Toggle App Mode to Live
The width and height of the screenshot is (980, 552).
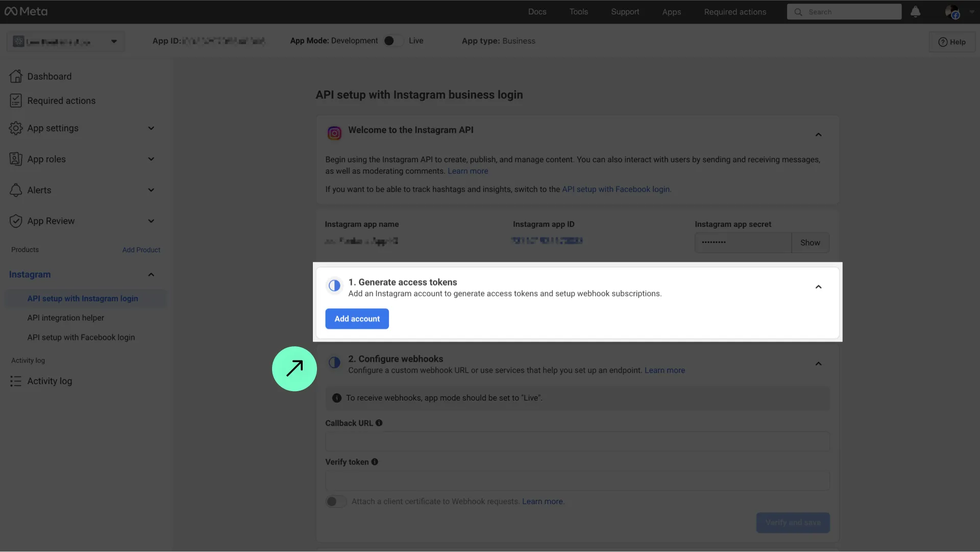(x=393, y=41)
